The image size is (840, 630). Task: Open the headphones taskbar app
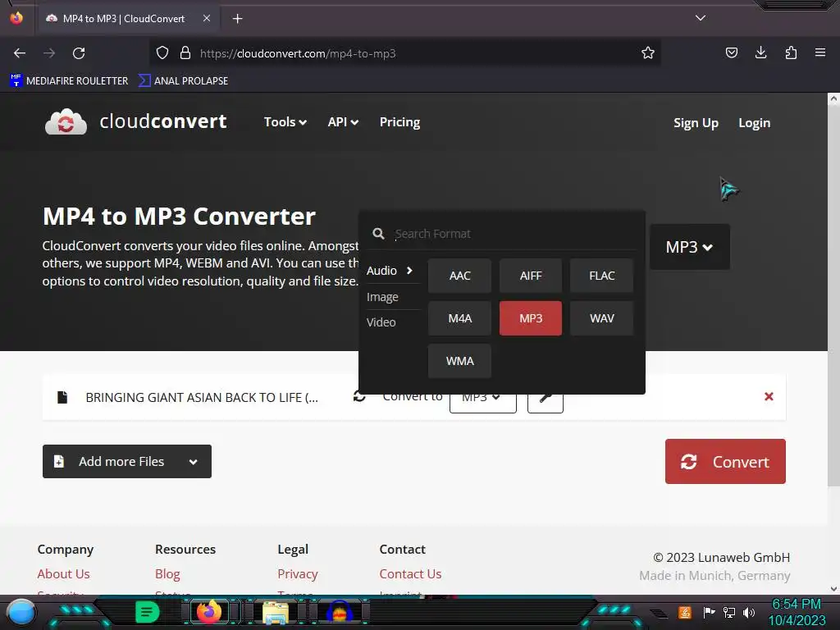click(x=340, y=612)
